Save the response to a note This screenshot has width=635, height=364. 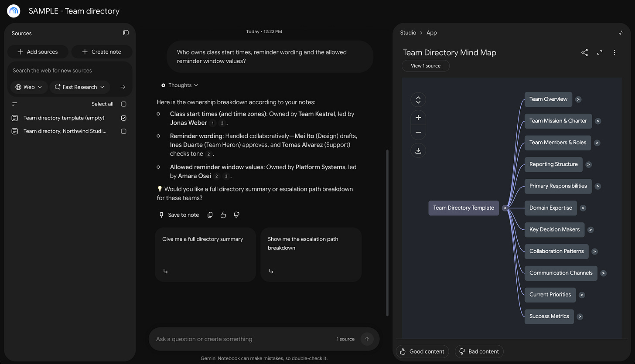point(179,215)
